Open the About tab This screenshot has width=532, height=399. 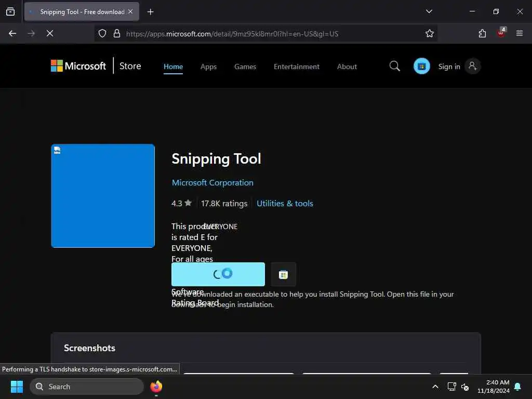(x=347, y=67)
